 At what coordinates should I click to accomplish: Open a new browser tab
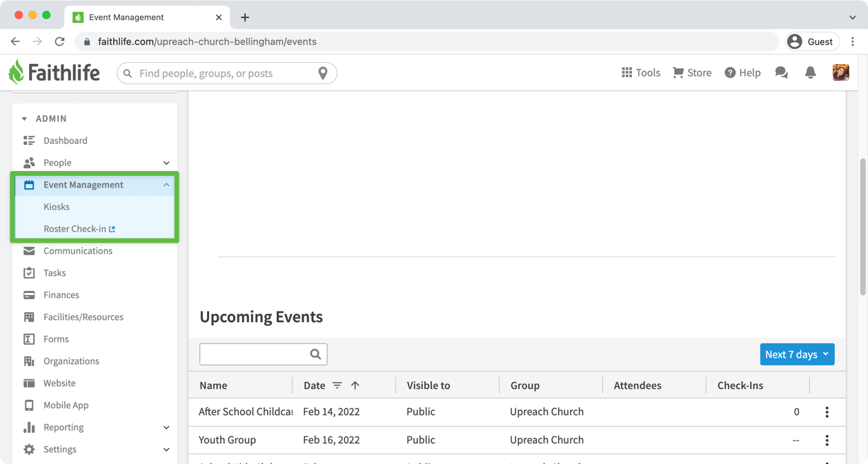click(245, 17)
